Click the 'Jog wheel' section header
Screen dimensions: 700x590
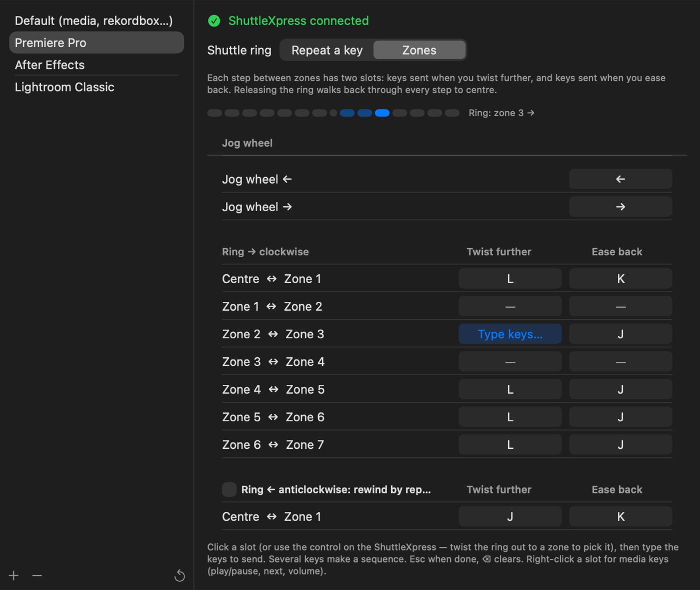point(247,143)
